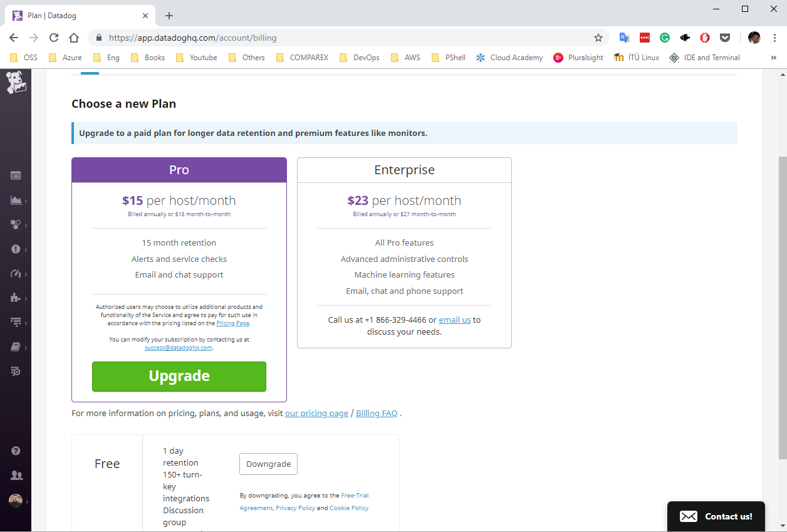787x532 pixels.
Task: Click the green Upgrade button
Action: click(179, 377)
